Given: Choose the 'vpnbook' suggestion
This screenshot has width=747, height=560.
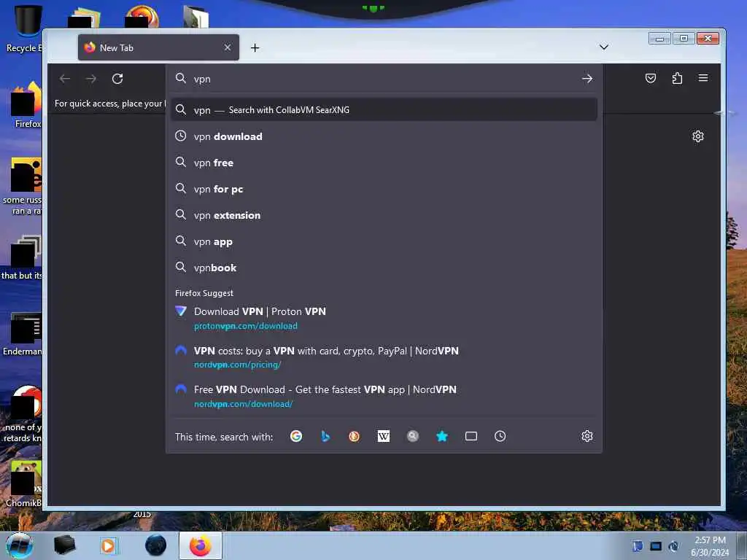Looking at the screenshot, I should pos(384,268).
